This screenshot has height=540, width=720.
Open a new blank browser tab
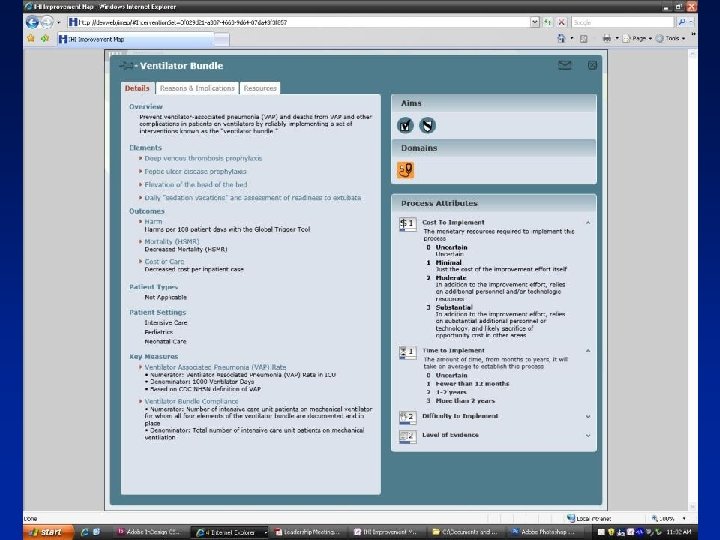pos(221,40)
